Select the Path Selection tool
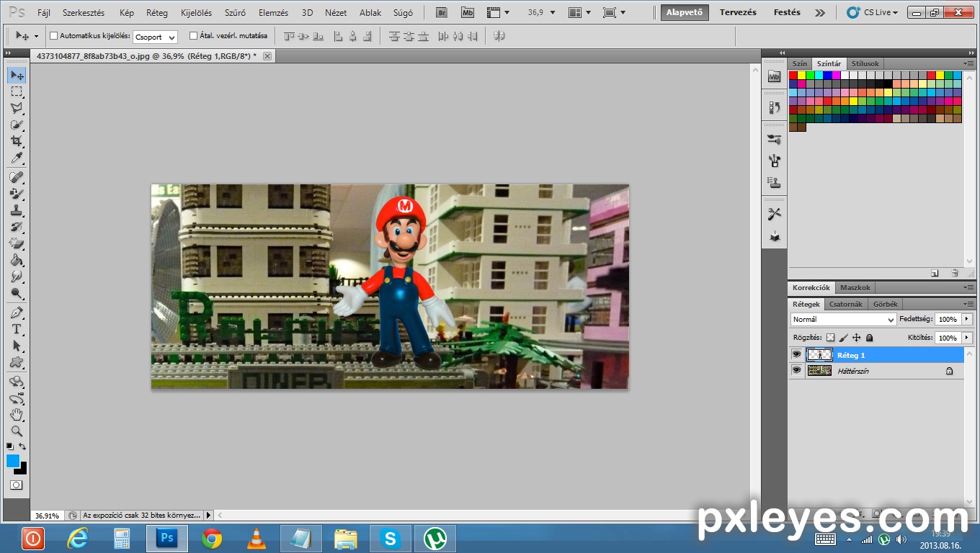This screenshot has width=980, height=553. 17,346
